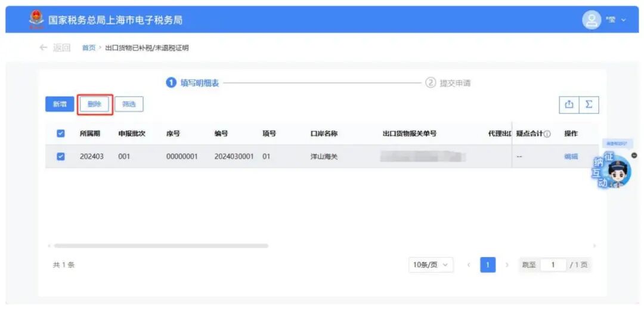Click the 序号 column header

pos(173,134)
